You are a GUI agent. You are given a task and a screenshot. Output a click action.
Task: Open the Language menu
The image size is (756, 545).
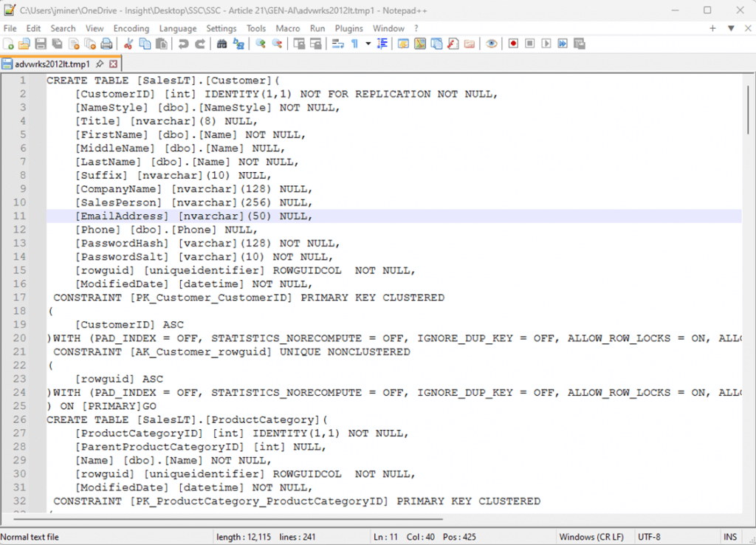click(x=178, y=29)
